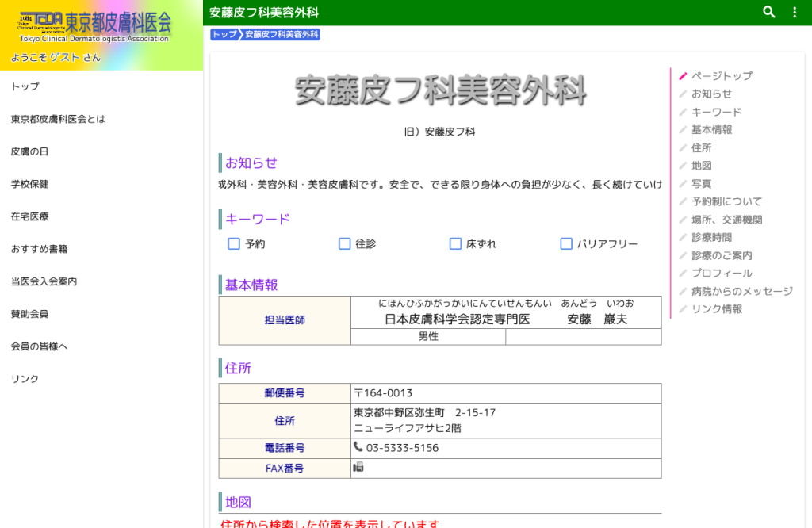Toggle the 床ずれ keyword checkbox

click(456, 244)
